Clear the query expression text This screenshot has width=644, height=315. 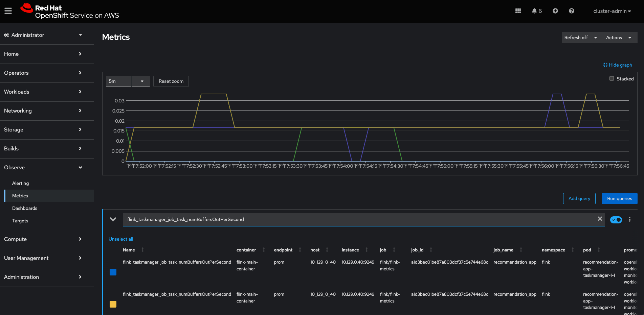pos(600,219)
